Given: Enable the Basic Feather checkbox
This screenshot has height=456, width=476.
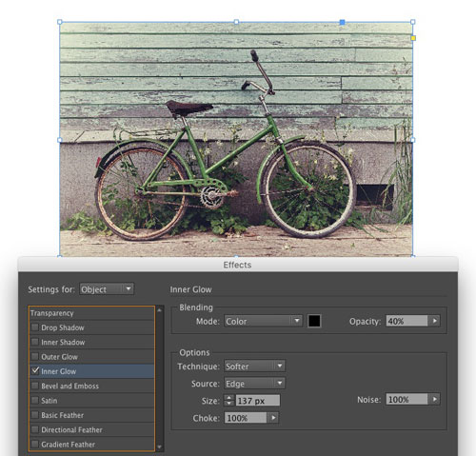Looking at the screenshot, I should (35, 414).
